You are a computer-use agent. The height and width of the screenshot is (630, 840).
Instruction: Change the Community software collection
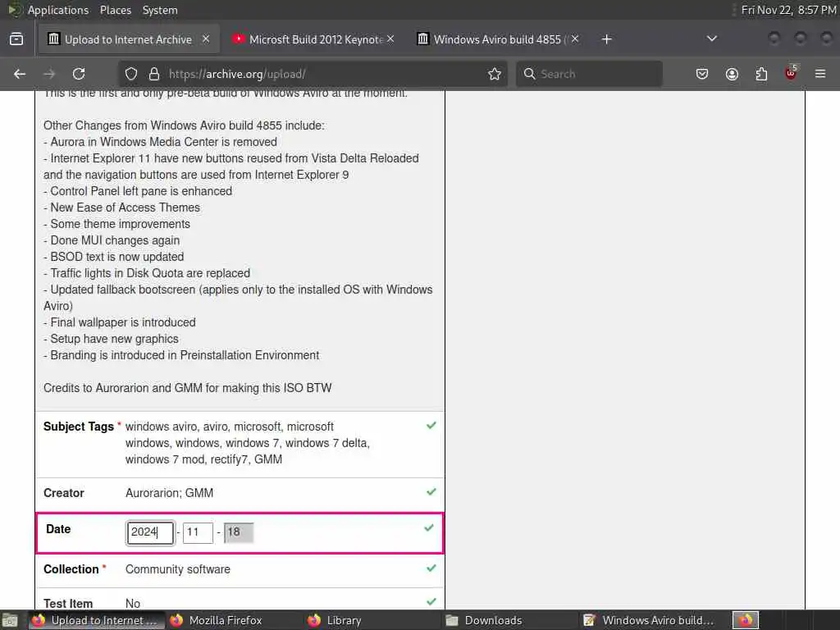tap(178, 569)
